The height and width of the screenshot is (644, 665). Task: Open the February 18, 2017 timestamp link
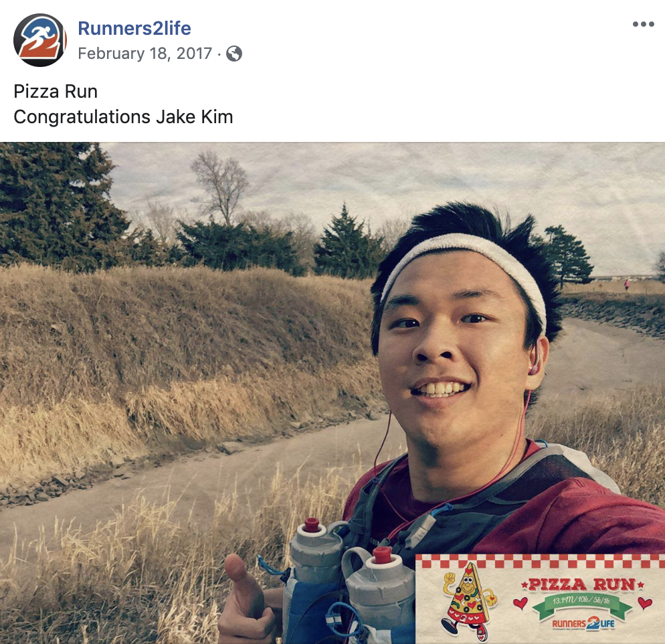click(x=145, y=54)
